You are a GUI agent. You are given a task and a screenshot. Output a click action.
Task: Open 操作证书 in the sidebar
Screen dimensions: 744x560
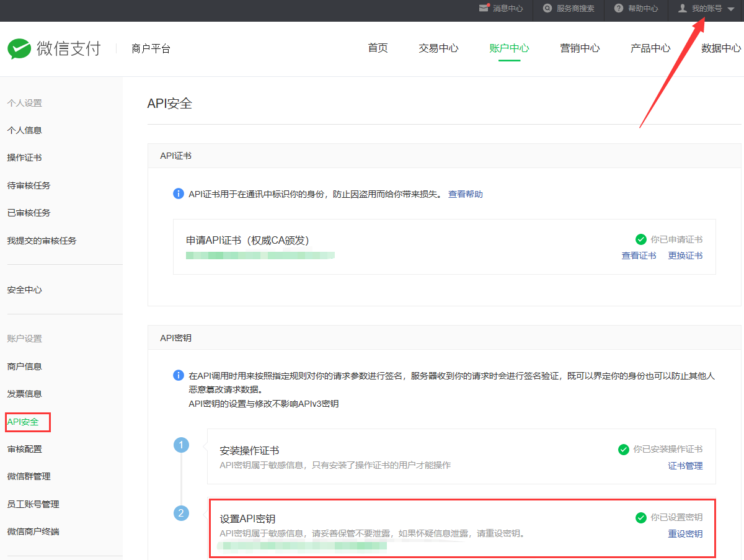tap(25, 158)
